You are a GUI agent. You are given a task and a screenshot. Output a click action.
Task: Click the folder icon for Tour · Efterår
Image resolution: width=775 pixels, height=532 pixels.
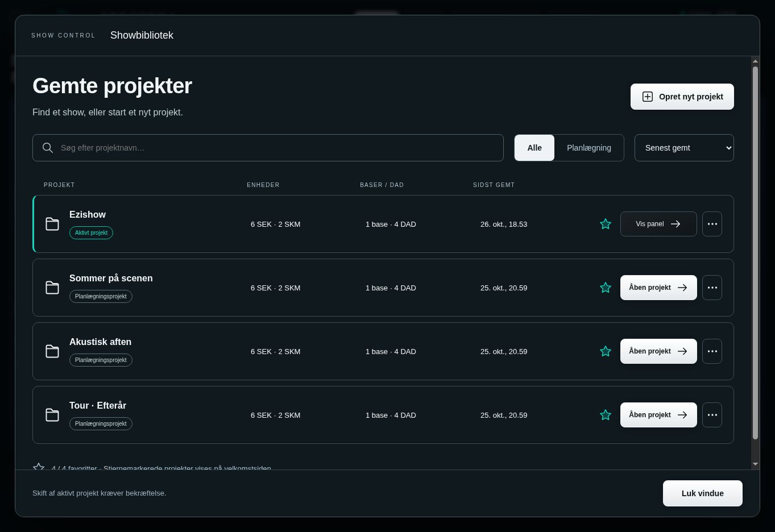tap(52, 415)
